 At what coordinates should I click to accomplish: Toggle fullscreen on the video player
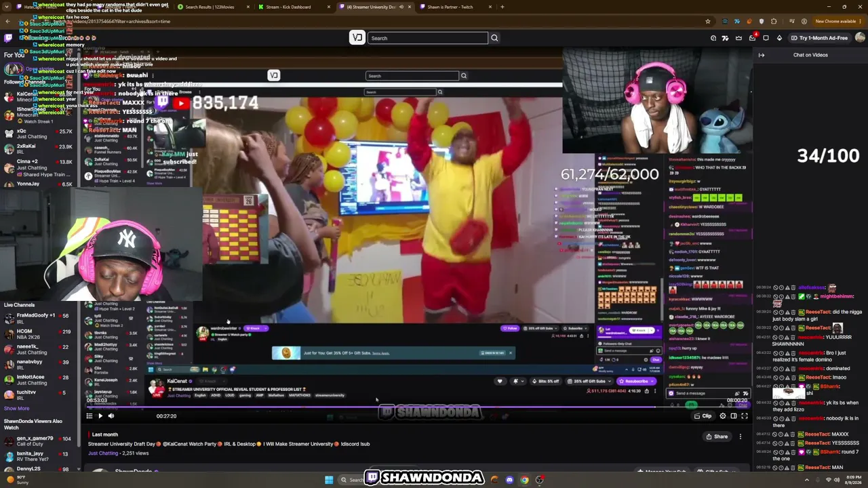[745, 416]
